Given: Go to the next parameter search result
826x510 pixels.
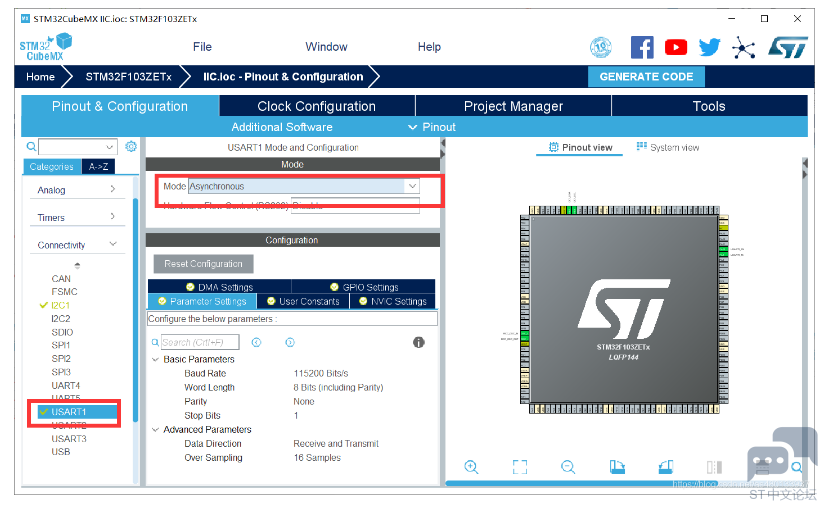Looking at the screenshot, I should pyautogui.click(x=290, y=342).
